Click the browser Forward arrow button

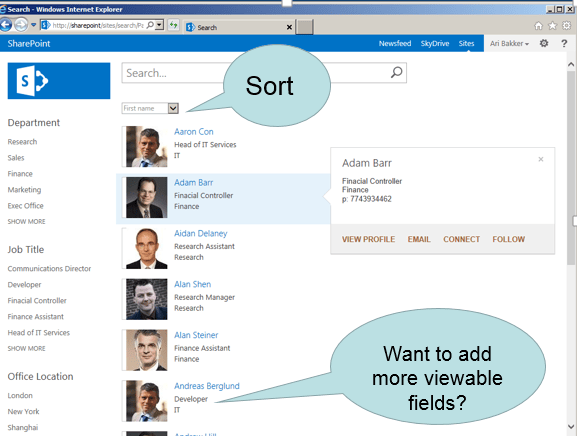[21, 25]
